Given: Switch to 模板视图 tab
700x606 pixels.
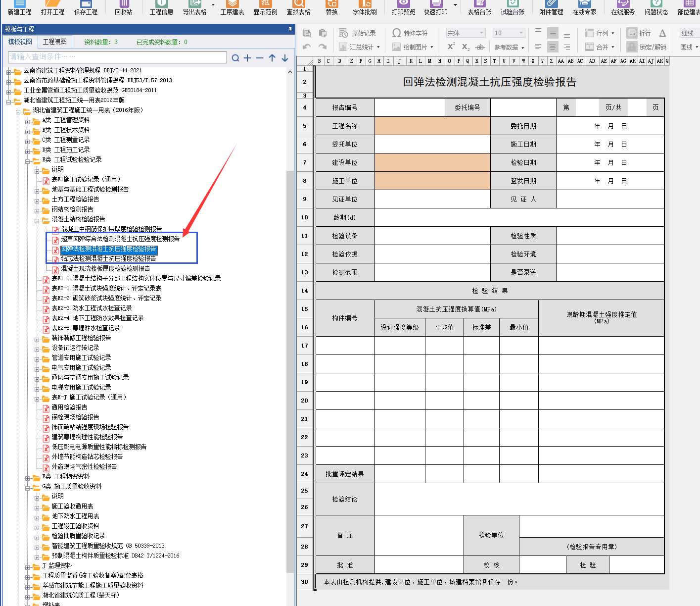Looking at the screenshot, I should tap(20, 42).
